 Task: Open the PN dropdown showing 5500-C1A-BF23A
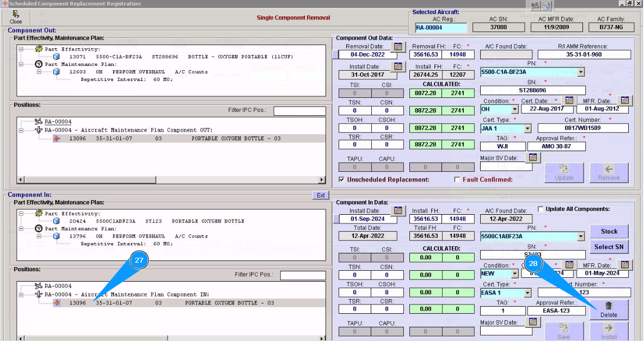[581, 72]
